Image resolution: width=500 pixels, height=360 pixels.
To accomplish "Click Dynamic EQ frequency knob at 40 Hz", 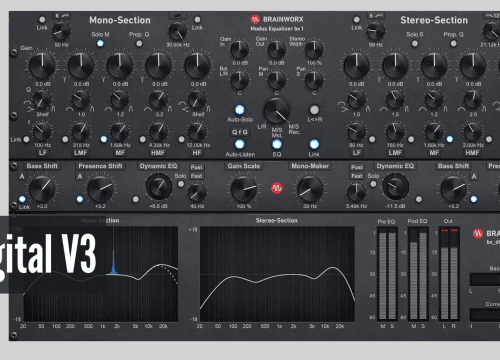I will (x=197, y=193).
